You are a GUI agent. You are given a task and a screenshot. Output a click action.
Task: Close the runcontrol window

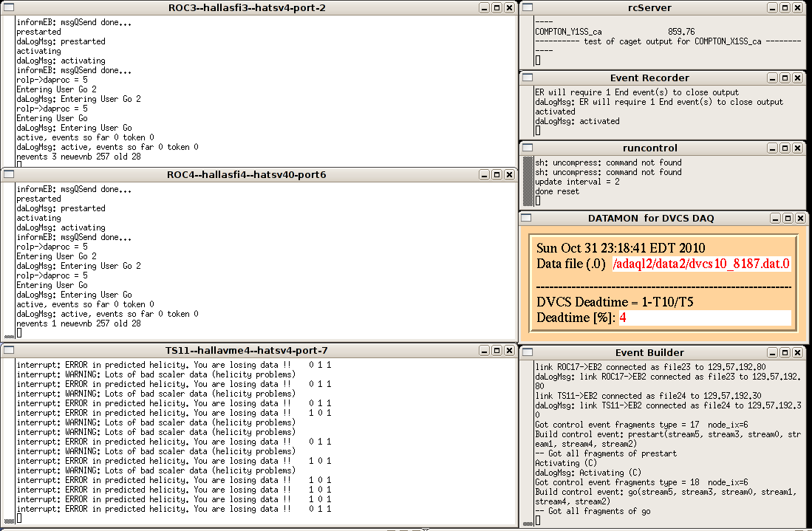[x=797, y=148]
